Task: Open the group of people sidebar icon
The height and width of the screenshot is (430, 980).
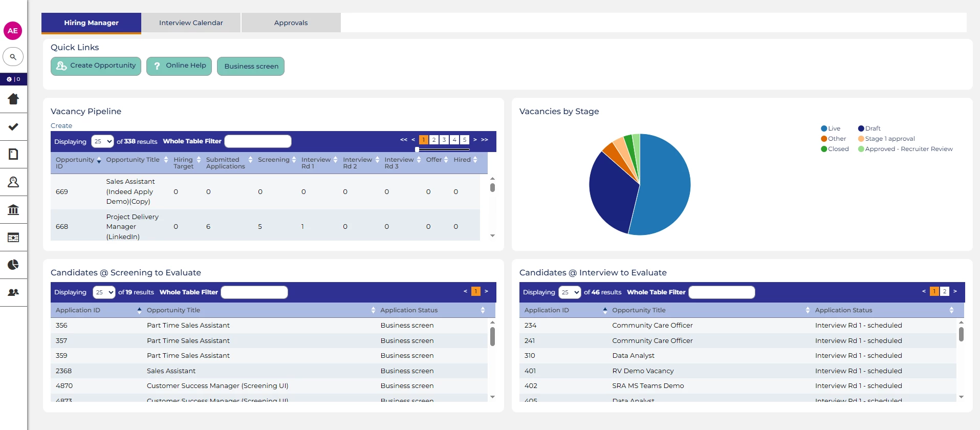Action: click(13, 292)
